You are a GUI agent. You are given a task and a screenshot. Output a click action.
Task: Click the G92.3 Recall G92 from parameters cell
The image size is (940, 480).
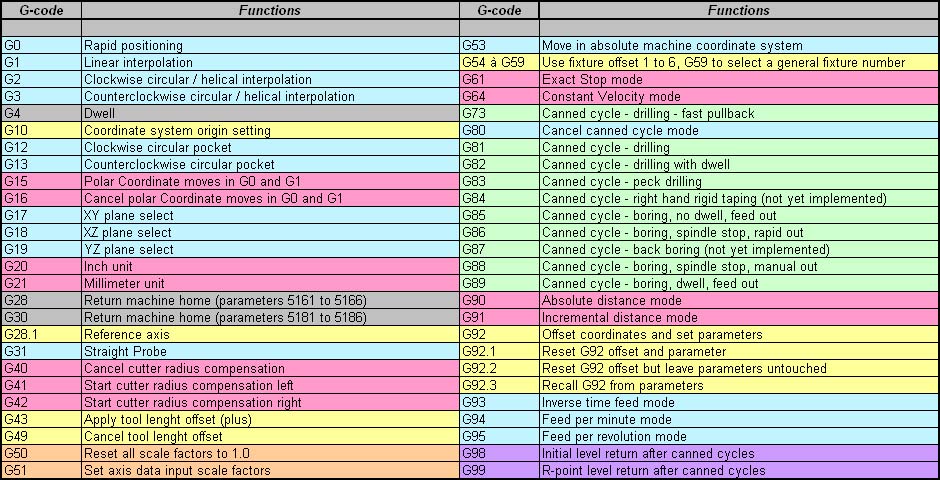pyautogui.click(x=739, y=385)
